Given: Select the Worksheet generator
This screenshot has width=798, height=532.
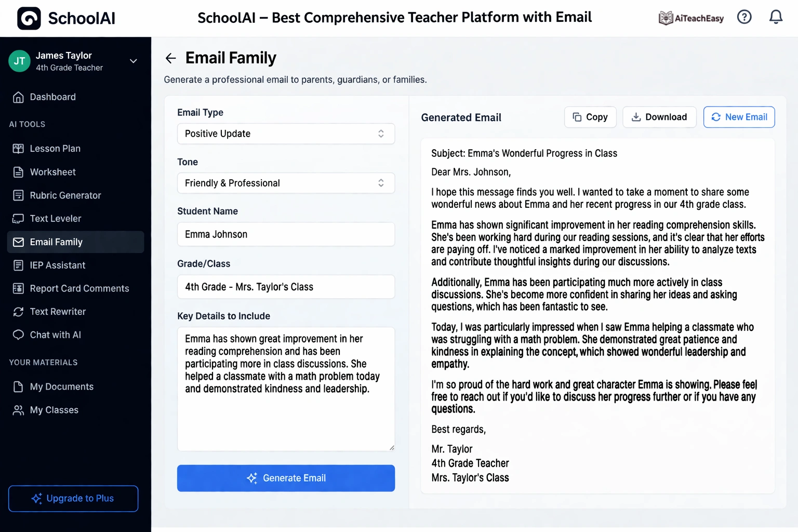Looking at the screenshot, I should coord(51,172).
